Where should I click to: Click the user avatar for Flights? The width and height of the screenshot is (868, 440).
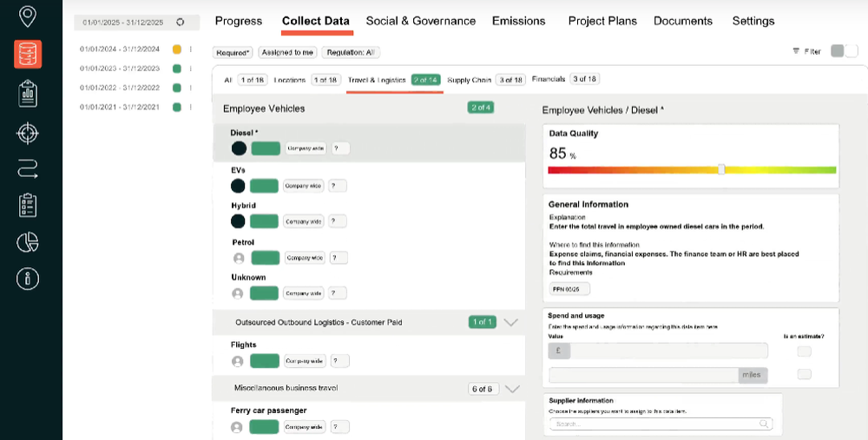pyautogui.click(x=238, y=361)
